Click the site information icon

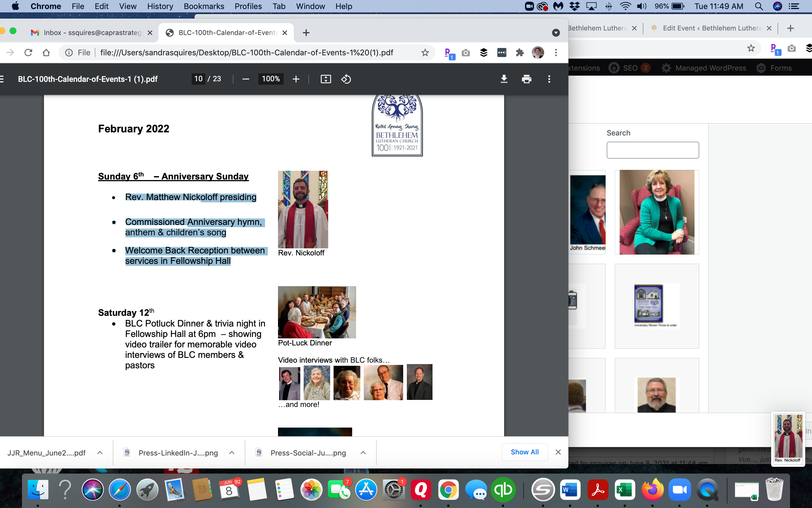point(69,52)
